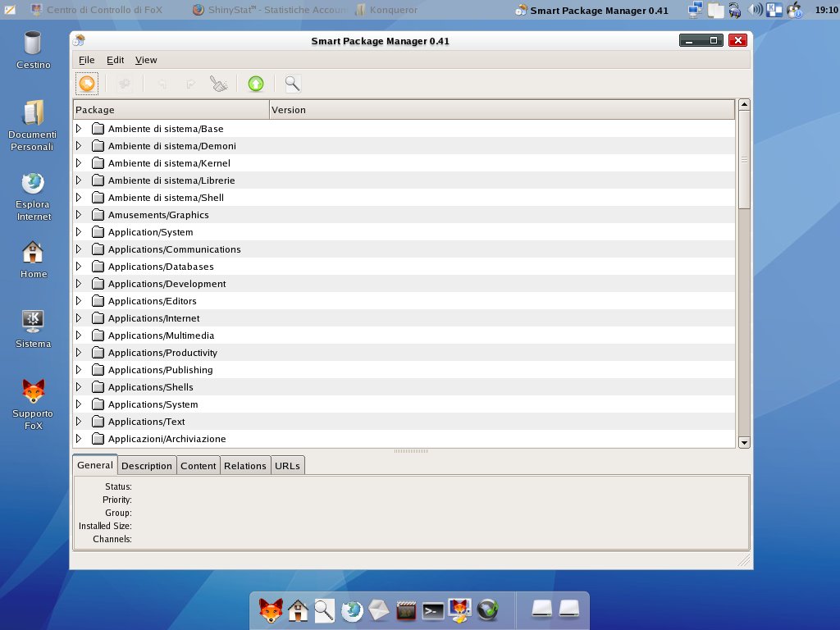The width and height of the screenshot is (840, 630).
Task: Open the File menu
Action: point(86,60)
